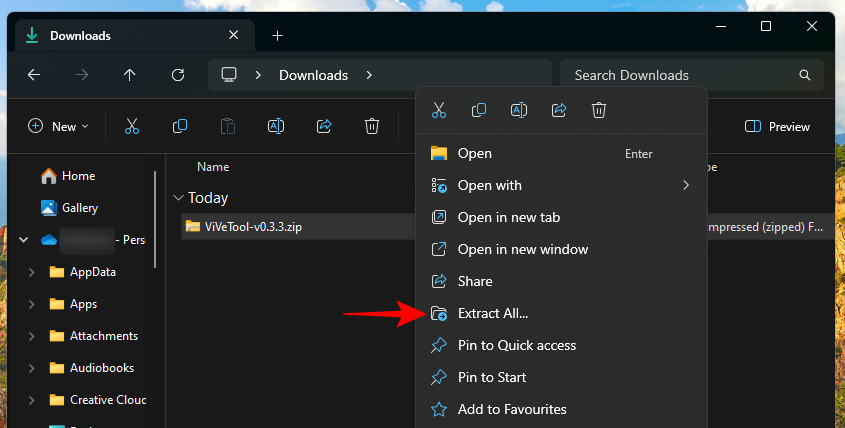This screenshot has height=428, width=845.
Task: Refresh the Downloads folder view
Action: pyautogui.click(x=178, y=75)
